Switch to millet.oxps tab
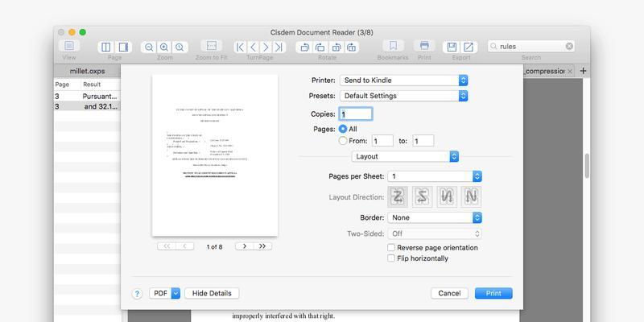 pos(87,71)
